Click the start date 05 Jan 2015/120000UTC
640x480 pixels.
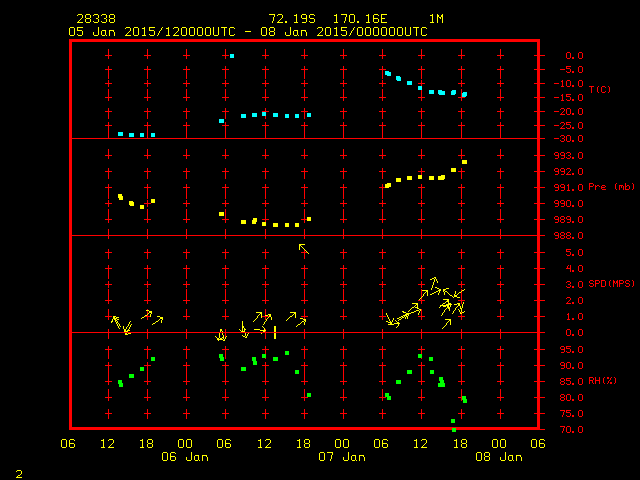tap(152, 32)
